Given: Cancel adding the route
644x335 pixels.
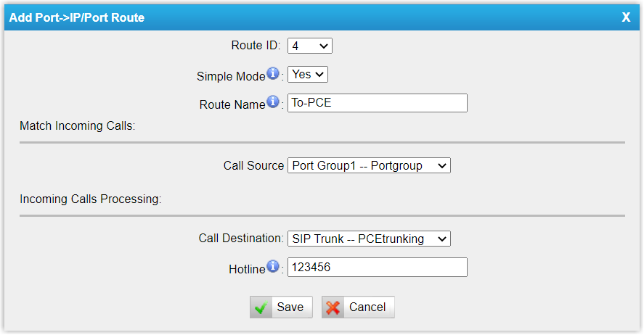Looking at the screenshot, I should tap(358, 307).
